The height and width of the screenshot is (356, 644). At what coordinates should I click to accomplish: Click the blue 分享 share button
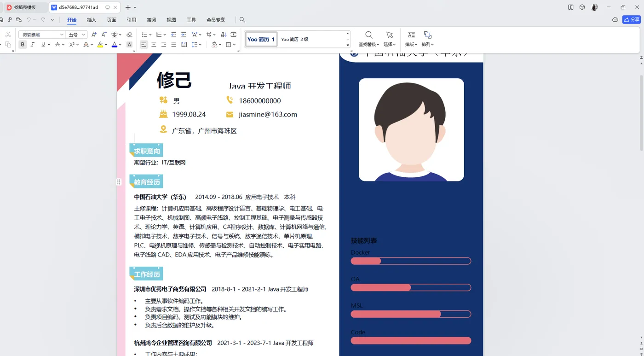[x=632, y=19]
